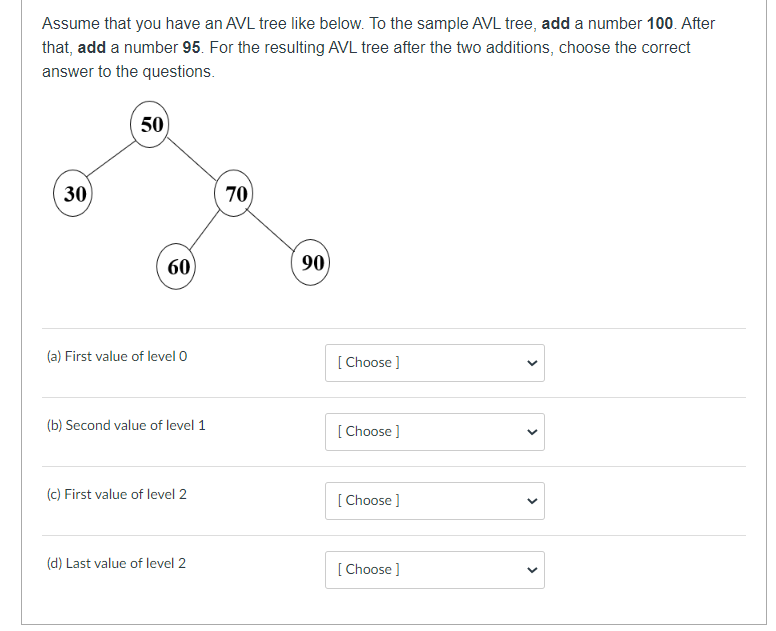This screenshot has height=631, width=776.
Task: Click the label '(d) Last value of level 2'
Action: (116, 563)
